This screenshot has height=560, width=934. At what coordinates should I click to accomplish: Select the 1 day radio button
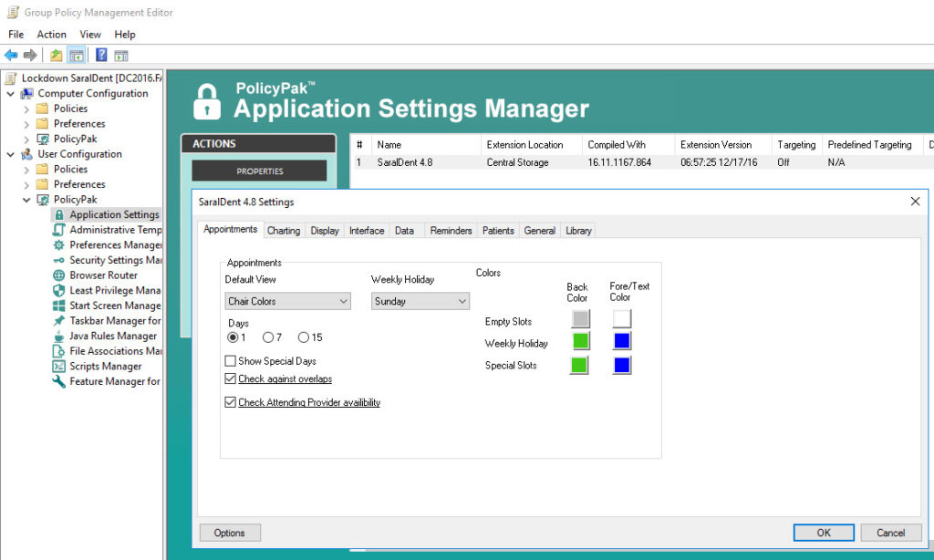pos(233,337)
